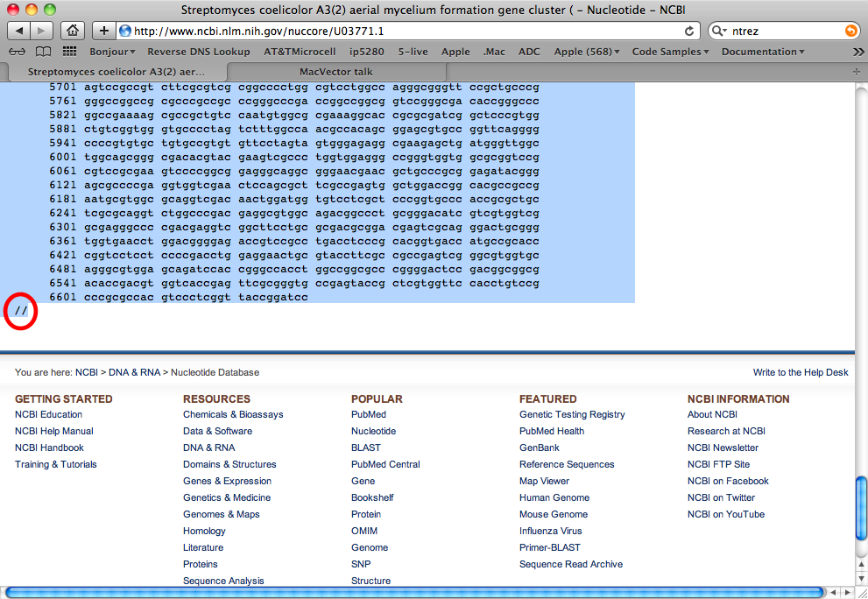Viewport: 868px width, 599px height.
Task: Expand the Code Samples bookmarks menu
Action: coord(670,52)
